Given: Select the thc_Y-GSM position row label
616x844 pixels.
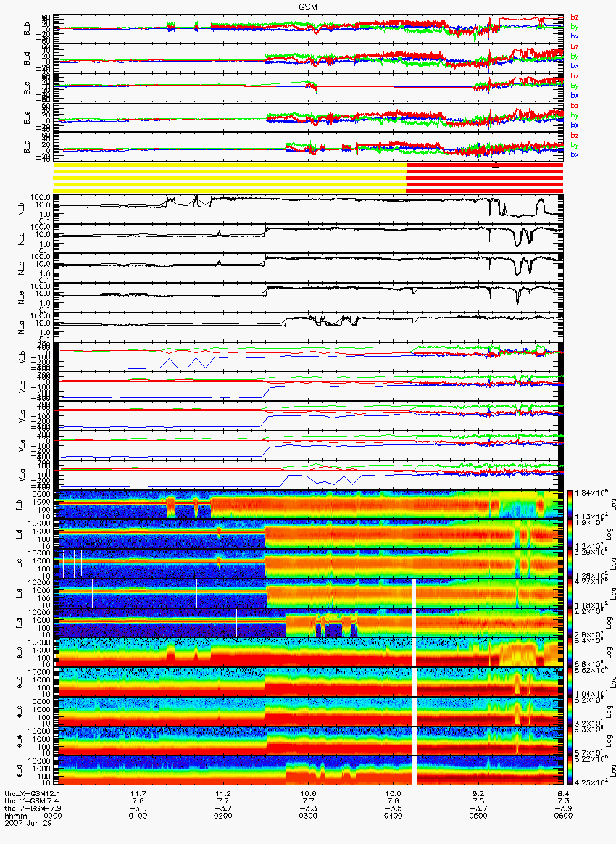Looking at the screenshot, I should [25, 801].
